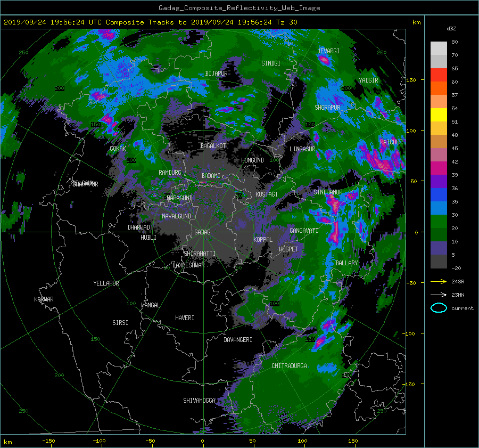Click the SIRSI city label
Viewport: 479px width, 448px height.
(120, 323)
